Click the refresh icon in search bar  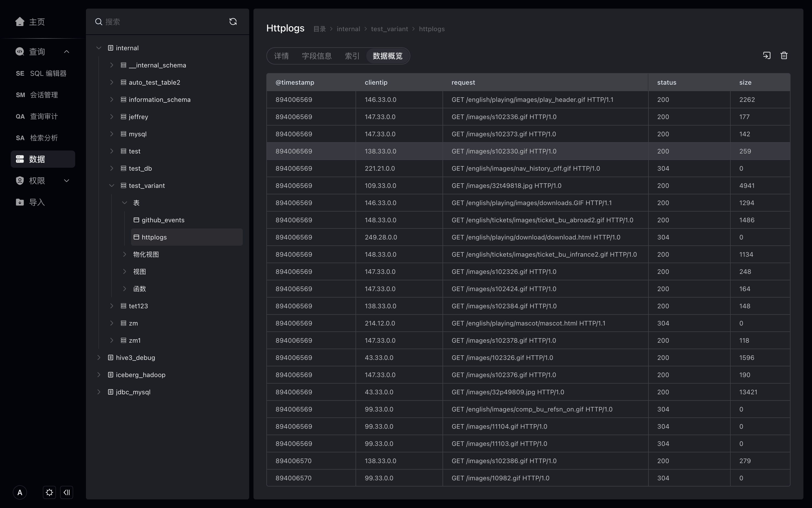click(233, 22)
